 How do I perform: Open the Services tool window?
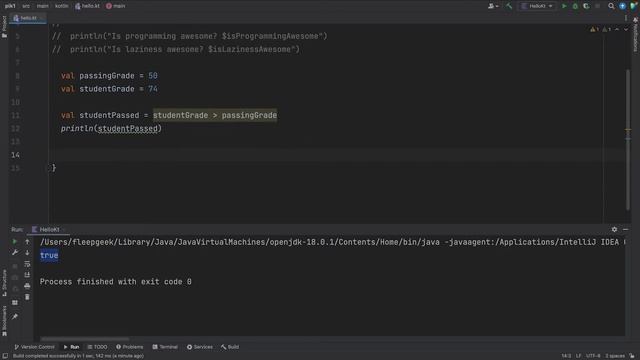(x=200, y=347)
